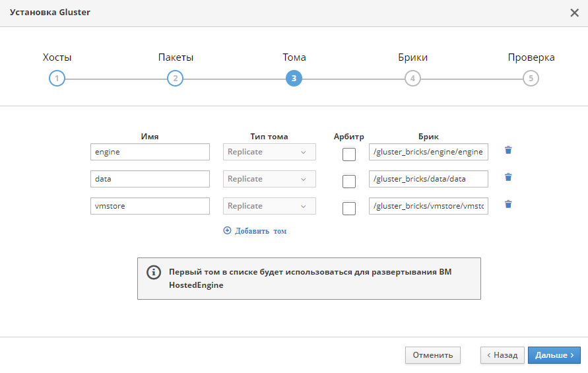The image size is (588, 373).
Task: Click the HostedEngine notice text
Action: pyautogui.click(x=310, y=279)
